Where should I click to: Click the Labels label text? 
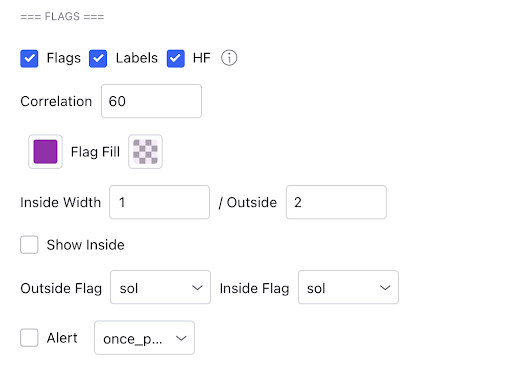click(137, 58)
